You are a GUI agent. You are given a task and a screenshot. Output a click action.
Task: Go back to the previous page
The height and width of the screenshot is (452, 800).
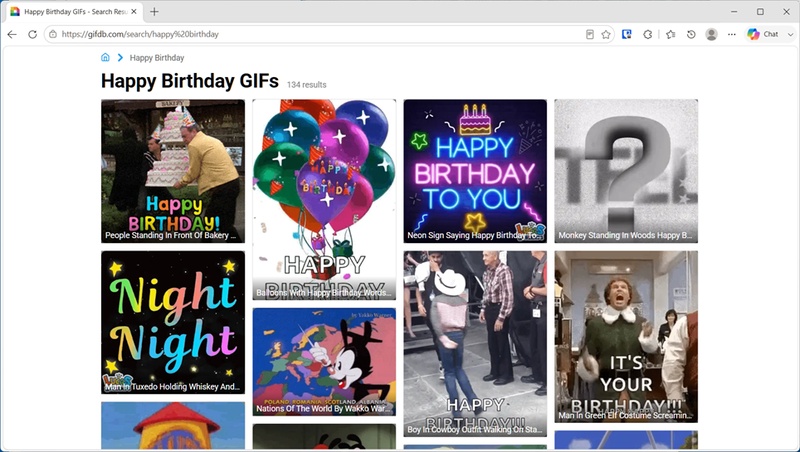tap(12, 34)
